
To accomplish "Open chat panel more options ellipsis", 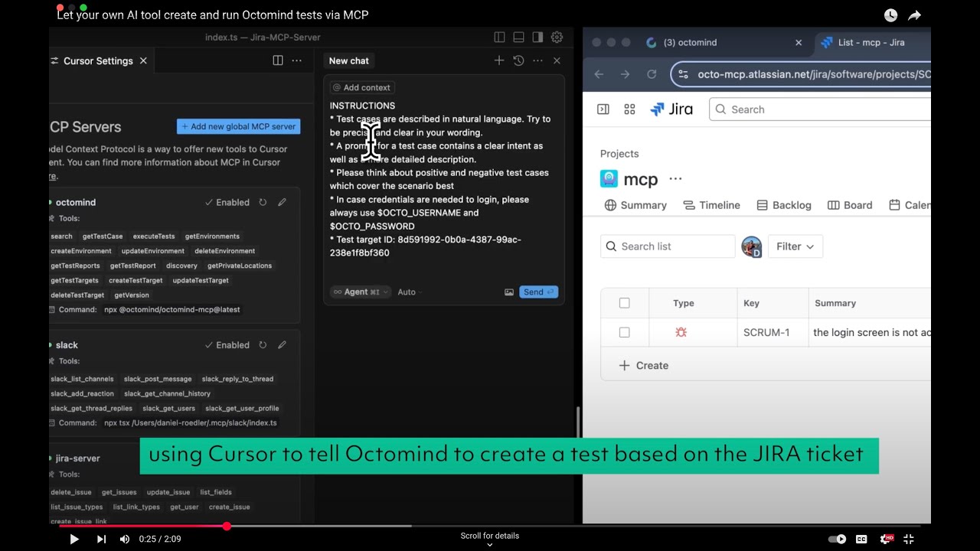I will pos(537,60).
